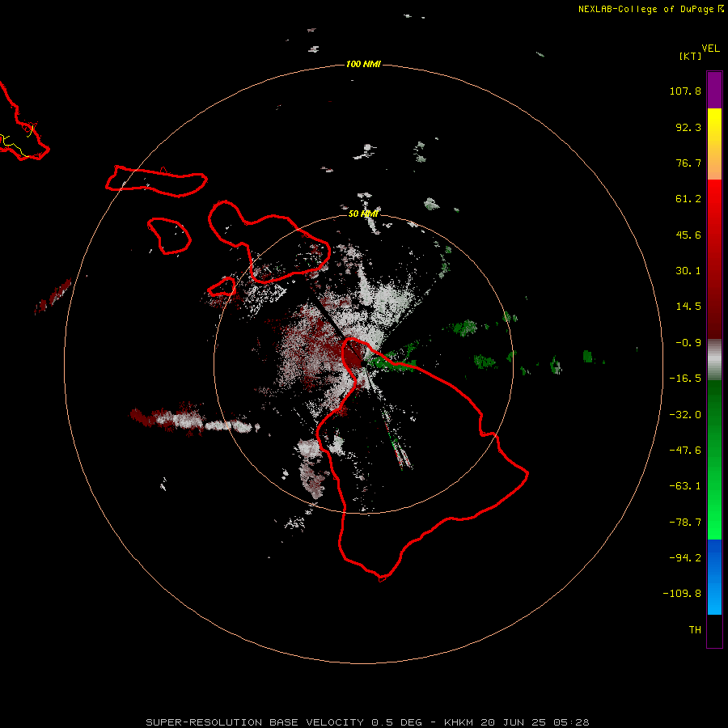The image size is (728, 728).
Task: Pick the purple segment of the velocity scale
Action: (x=714, y=91)
